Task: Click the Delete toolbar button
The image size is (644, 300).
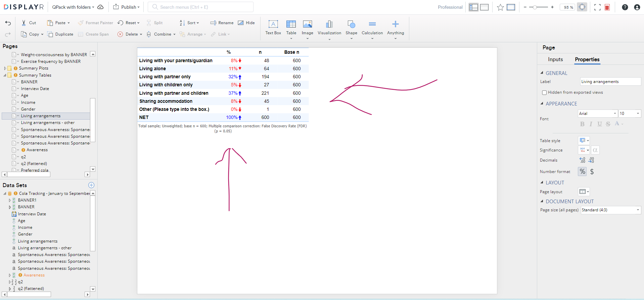Action: (130, 34)
